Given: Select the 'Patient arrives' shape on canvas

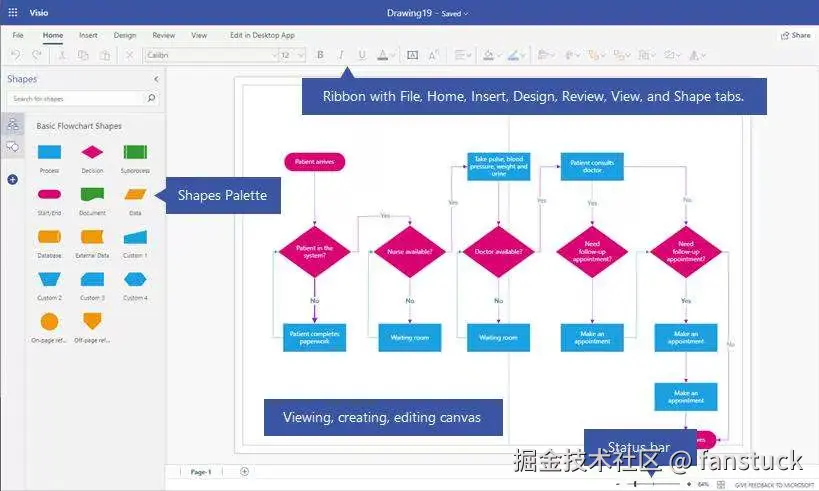Looking at the screenshot, I should point(314,162).
